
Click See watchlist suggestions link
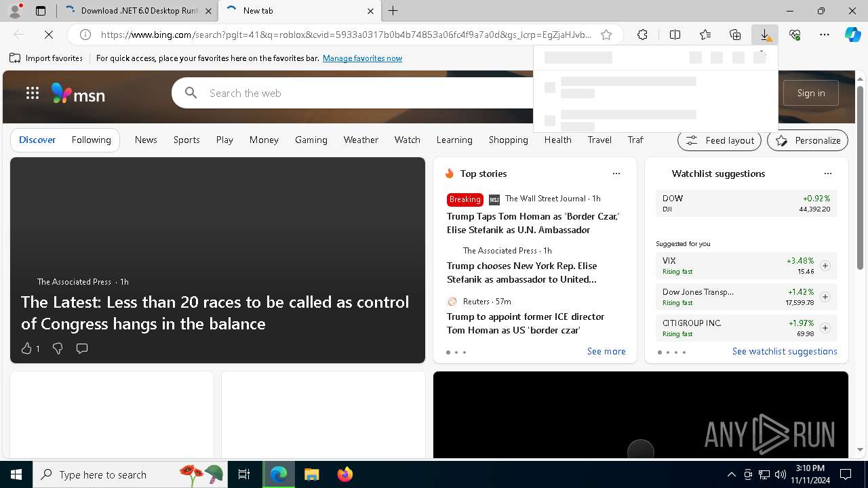(x=785, y=352)
